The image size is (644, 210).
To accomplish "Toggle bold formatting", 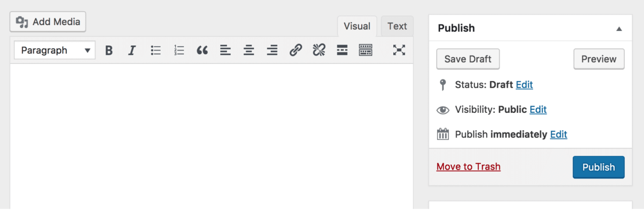I will pos(109,50).
